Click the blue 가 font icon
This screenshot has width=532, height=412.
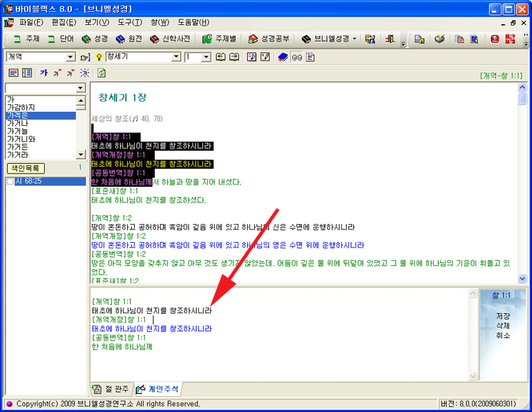[x=44, y=73]
